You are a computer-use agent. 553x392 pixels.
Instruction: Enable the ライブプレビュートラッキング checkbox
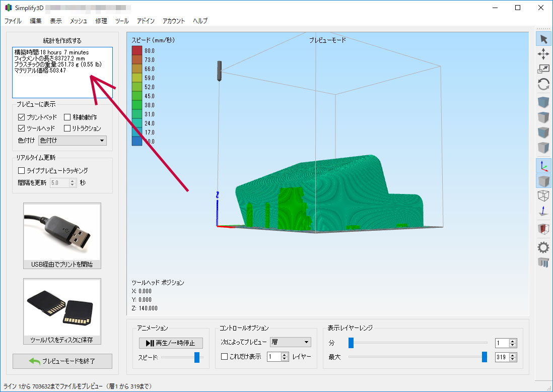click(x=21, y=170)
